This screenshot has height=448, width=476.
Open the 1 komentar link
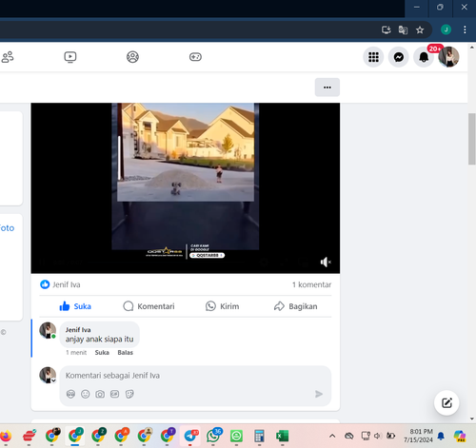311,284
